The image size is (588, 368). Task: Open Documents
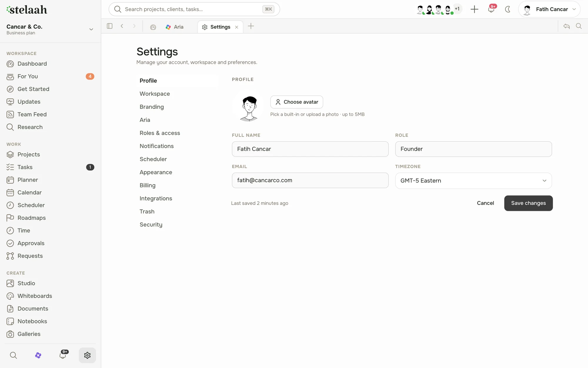click(x=50, y=308)
